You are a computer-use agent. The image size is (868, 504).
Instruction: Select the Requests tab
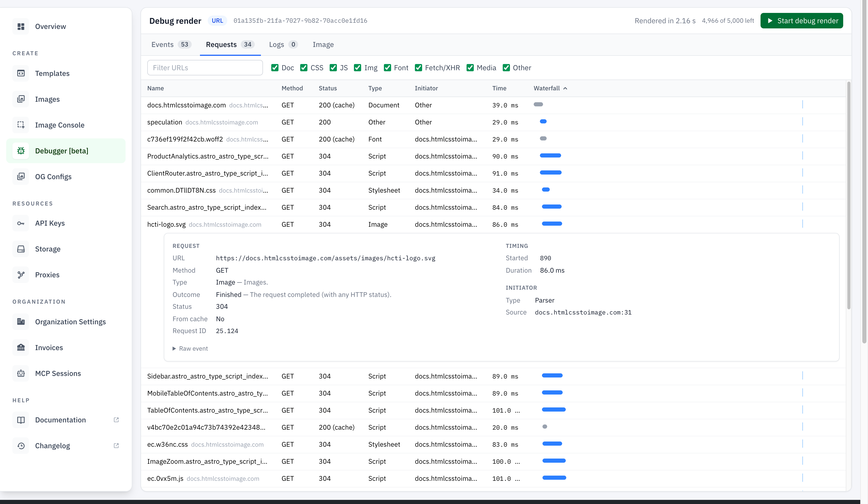pos(230,45)
